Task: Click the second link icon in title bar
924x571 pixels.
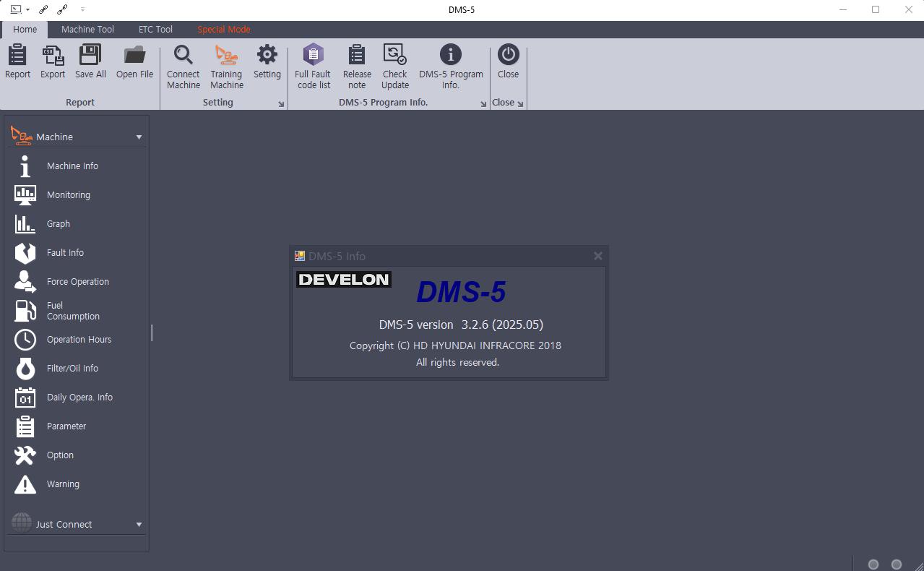Action: 62,9
